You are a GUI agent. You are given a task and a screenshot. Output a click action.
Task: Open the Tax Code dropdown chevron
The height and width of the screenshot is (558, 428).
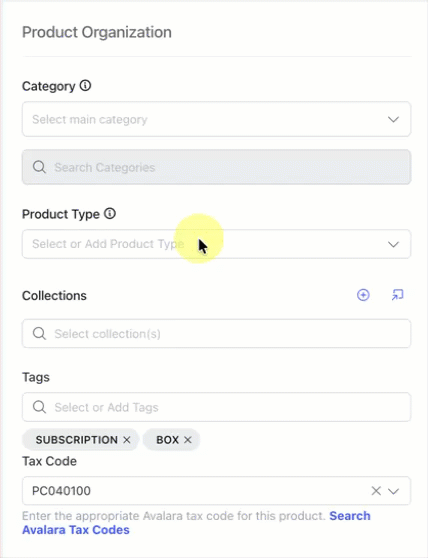393,491
